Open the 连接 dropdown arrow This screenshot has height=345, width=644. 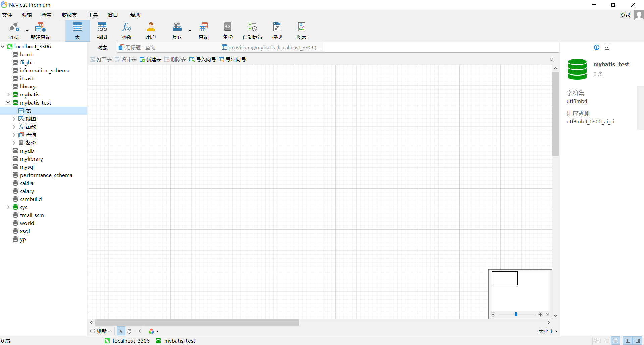tap(26, 31)
